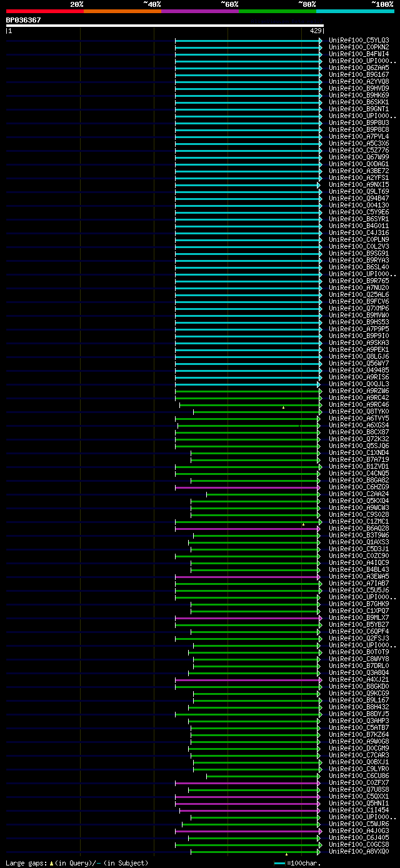Click the cyan alignment bar for A9RIS6

coord(247,377)
